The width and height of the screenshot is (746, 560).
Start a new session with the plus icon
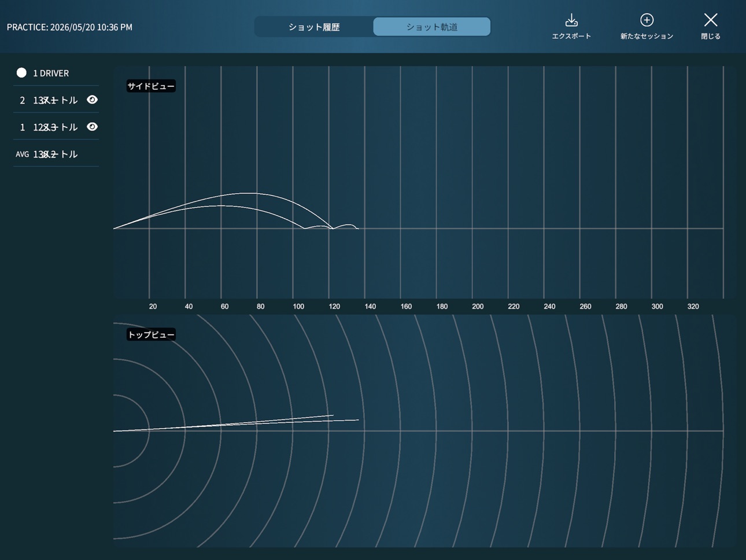pyautogui.click(x=647, y=20)
